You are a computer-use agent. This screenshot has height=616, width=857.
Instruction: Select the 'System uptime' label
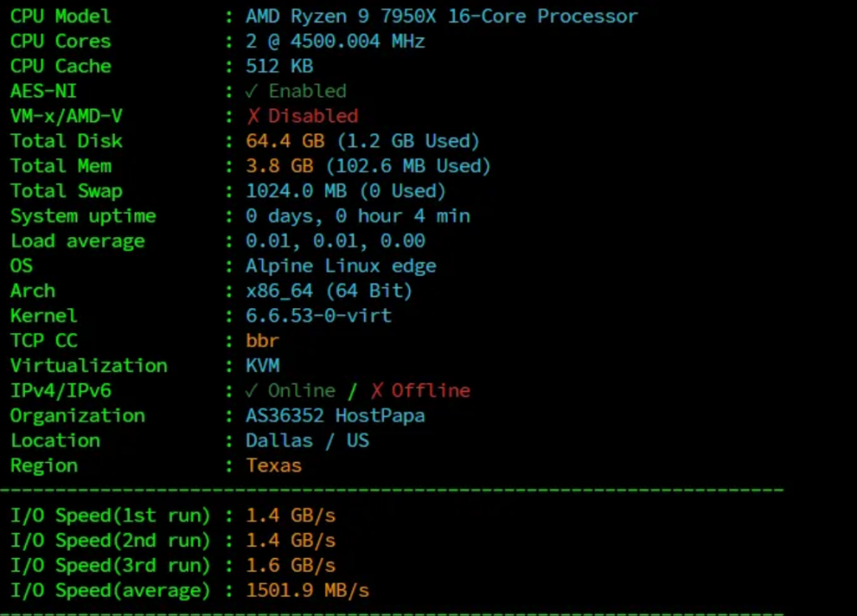click(x=83, y=217)
